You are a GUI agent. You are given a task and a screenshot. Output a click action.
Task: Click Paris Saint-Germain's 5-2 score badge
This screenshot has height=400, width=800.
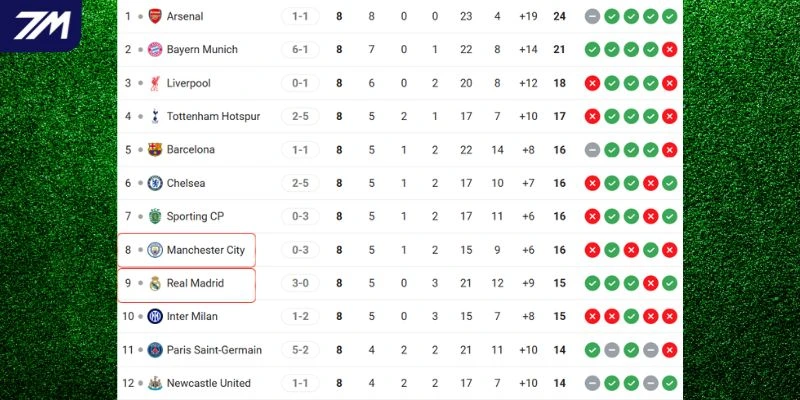tap(300, 350)
